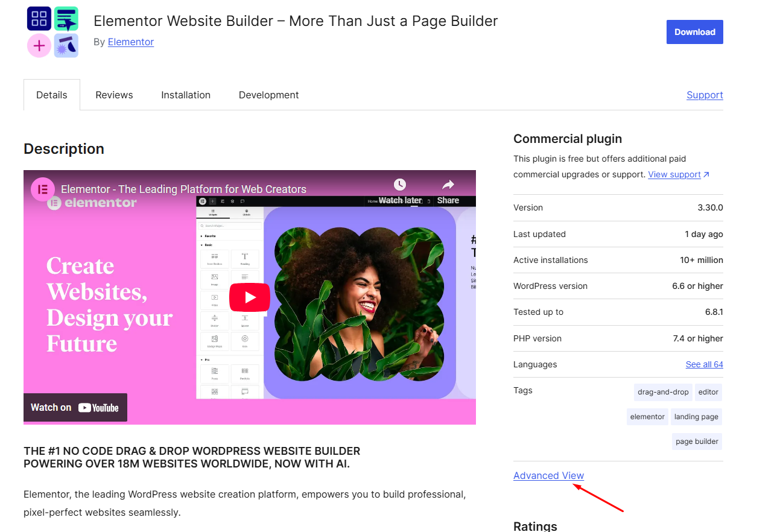Click the Active installations value 10+ million
This screenshot has height=532, width=783.
702,260
